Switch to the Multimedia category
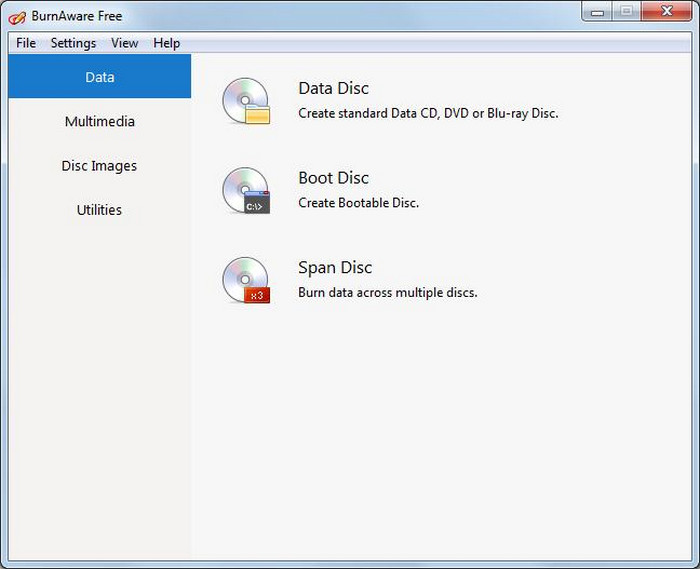 (99, 122)
